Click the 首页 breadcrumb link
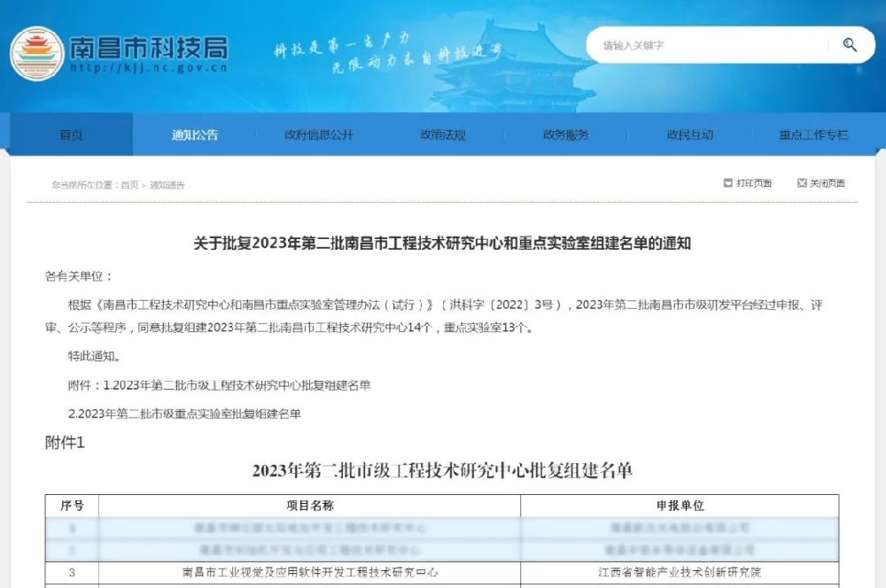 coord(129,185)
